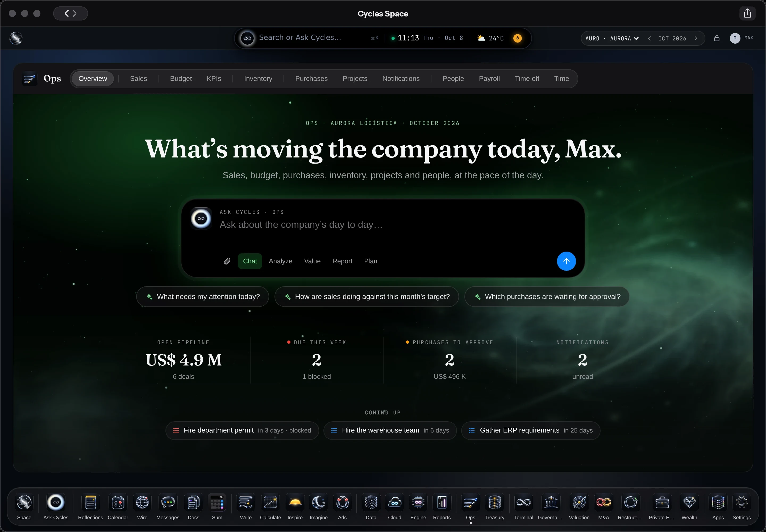Launch the Calculate app icon
Screen dimensions: 766x532
[x=270, y=502]
